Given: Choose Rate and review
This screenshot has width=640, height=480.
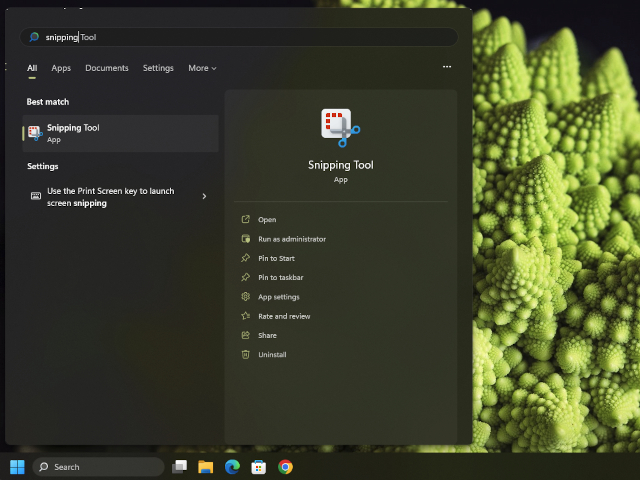Looking at the screenshot, I should (x=284, y=316).
